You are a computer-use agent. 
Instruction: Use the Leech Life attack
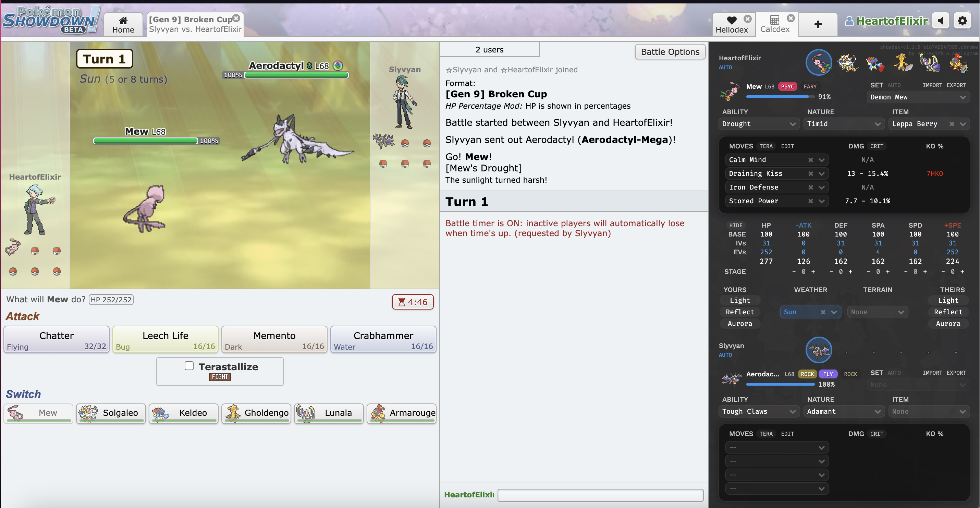coord(165,339)
